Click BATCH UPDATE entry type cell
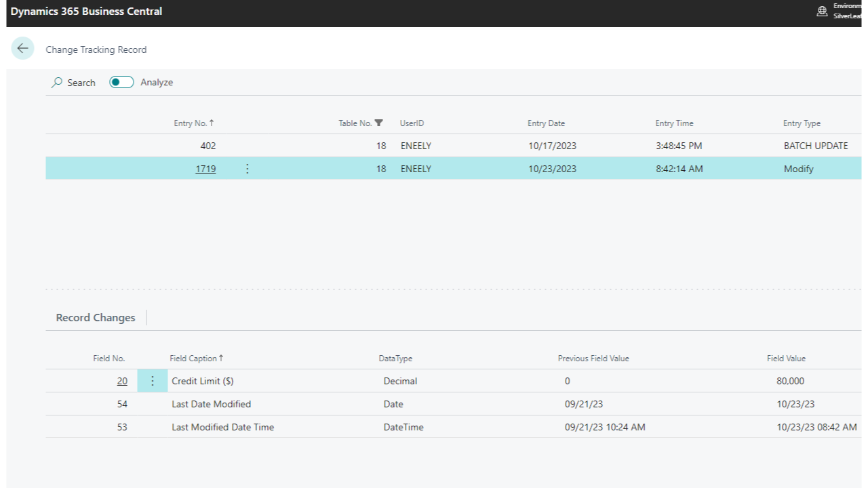Screen dimensions: 868x488 (816, 146)
